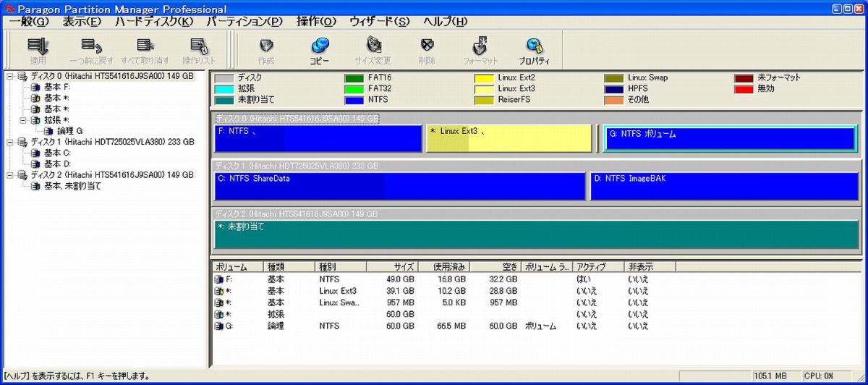Click the 無効 red legend swatch
The height and width of the screenshot is (385, 868).
pos(744,89)
